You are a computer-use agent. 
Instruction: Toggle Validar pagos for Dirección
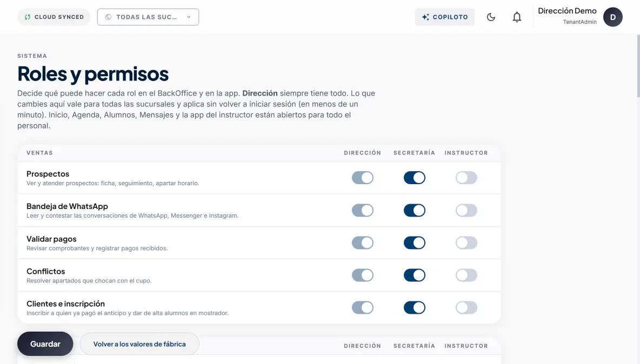tap(363, 243)
